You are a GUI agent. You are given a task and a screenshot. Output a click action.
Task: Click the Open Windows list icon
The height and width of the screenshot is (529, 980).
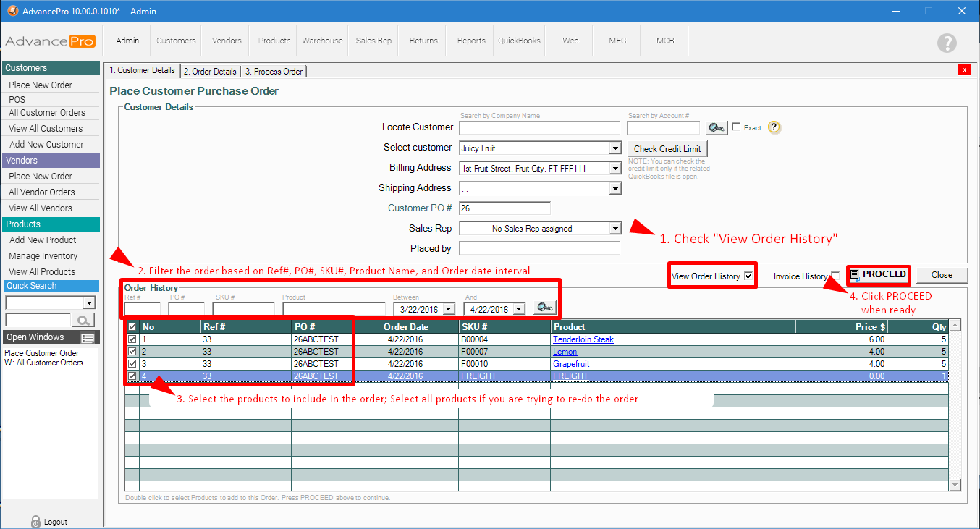point(88,338)
